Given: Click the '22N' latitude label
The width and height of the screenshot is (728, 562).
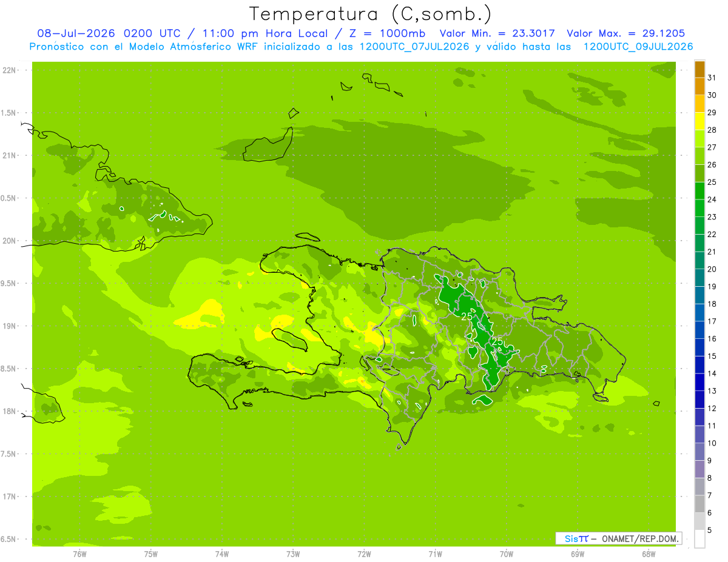Looking at the screenshot, I should pos(8,70).
